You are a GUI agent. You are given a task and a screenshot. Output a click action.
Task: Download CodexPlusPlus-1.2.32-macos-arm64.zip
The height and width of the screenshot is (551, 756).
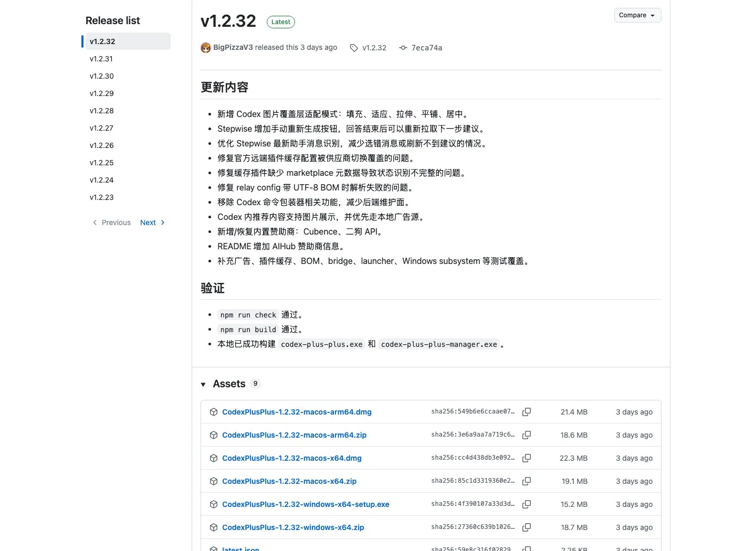pyautogui.click(x=295, y=435)
